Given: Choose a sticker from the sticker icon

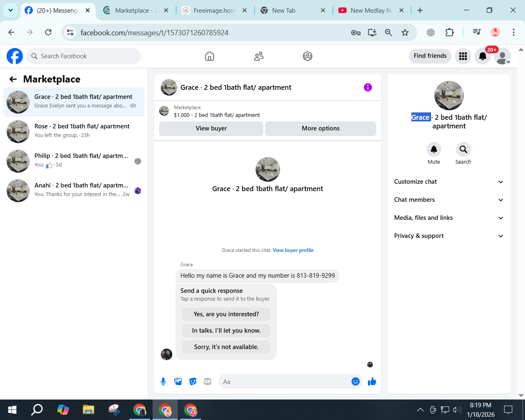Looking at the screenshot, I should point(193,382).
